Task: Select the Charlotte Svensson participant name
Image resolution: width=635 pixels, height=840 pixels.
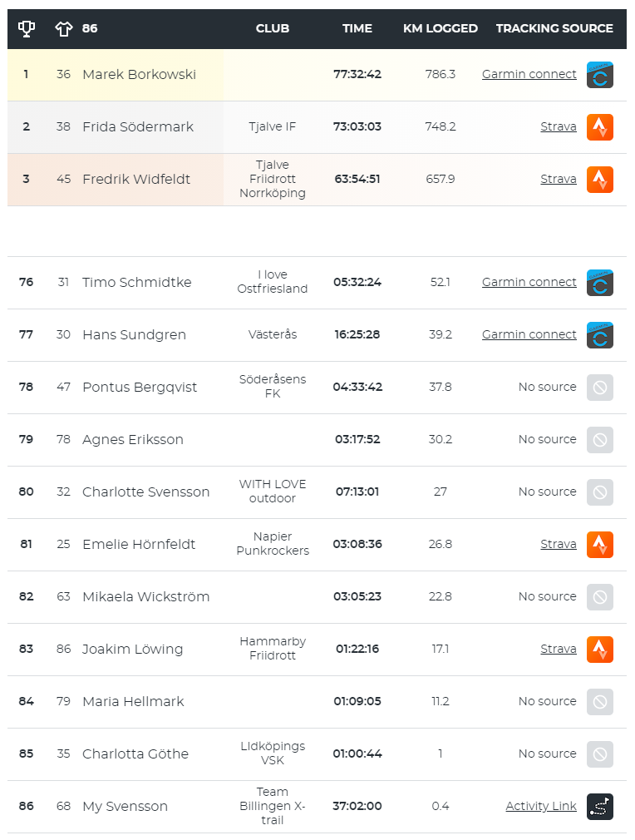Action: [x=145, y=492]
